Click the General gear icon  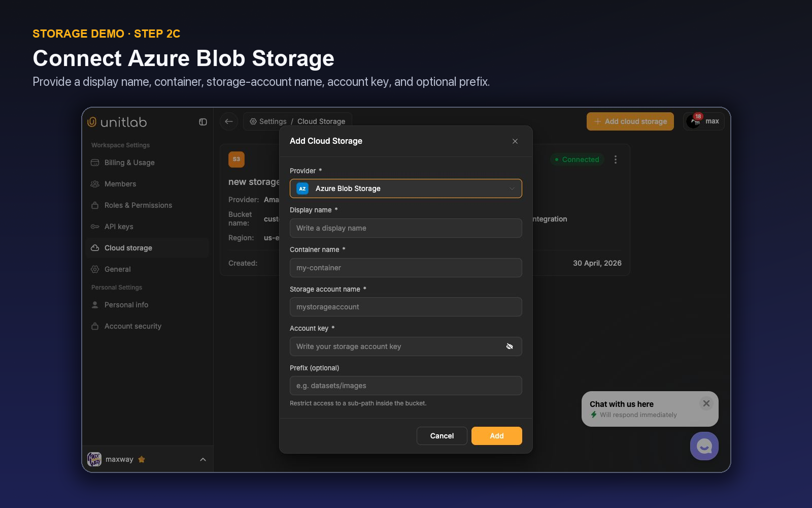[x=95, y=269]
